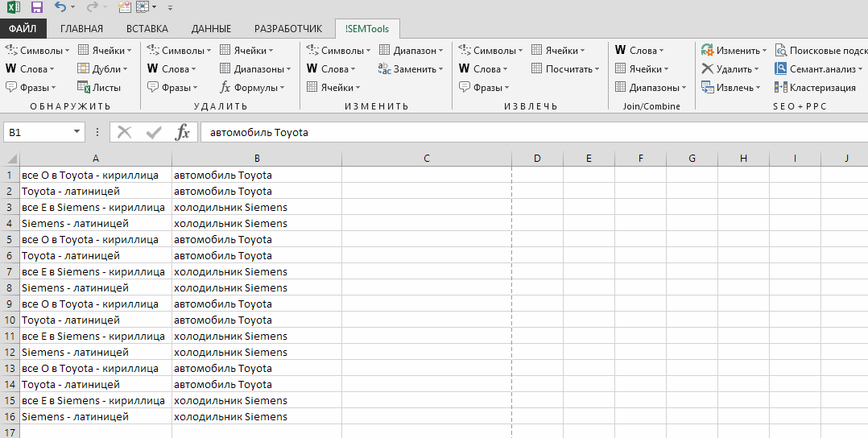Click the Кластеризация button
The width and height of the screenshot is (868, 438).
point(816,88)
